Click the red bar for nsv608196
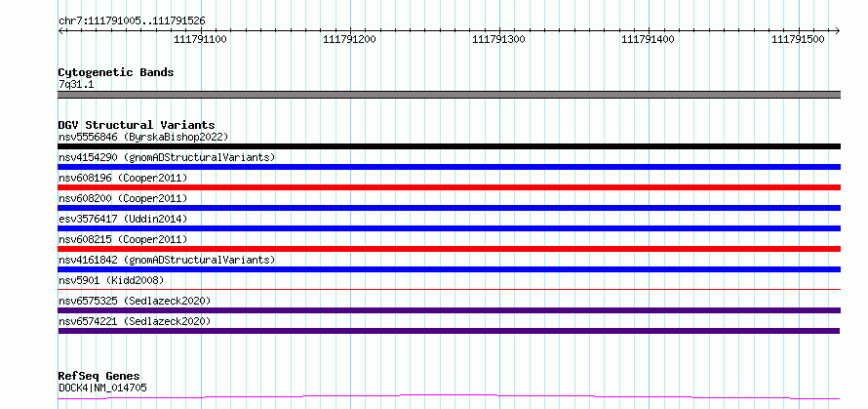868x409 pixels. [450, 187]
